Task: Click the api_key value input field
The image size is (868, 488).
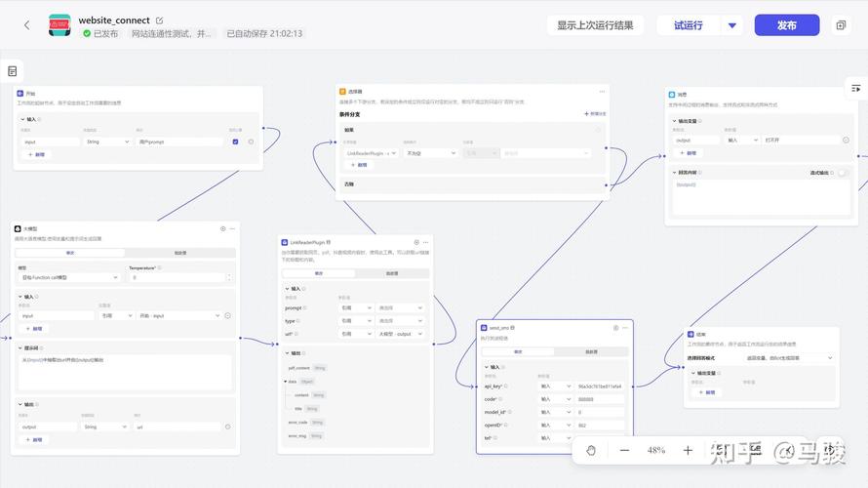Action: click(600, 386)
